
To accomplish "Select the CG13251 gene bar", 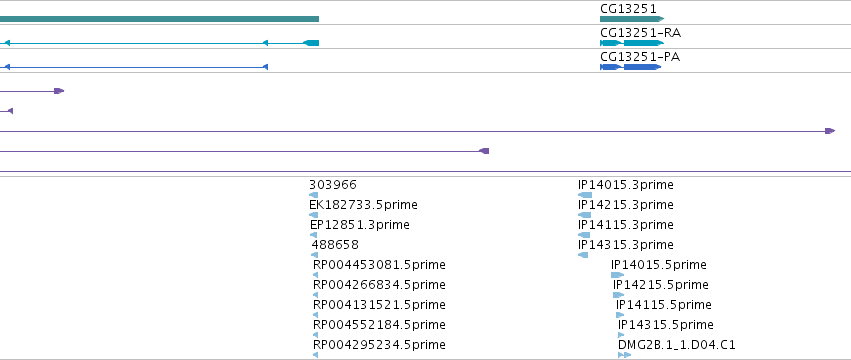I will [632, 19].
